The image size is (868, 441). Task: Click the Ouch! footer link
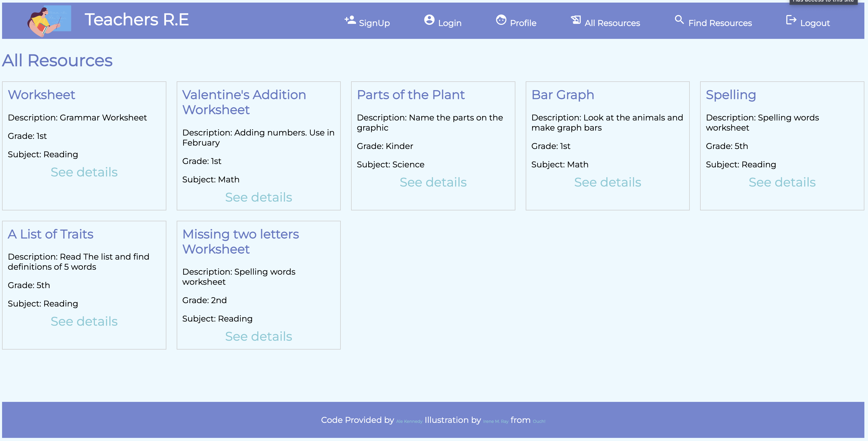coord(539,421)
